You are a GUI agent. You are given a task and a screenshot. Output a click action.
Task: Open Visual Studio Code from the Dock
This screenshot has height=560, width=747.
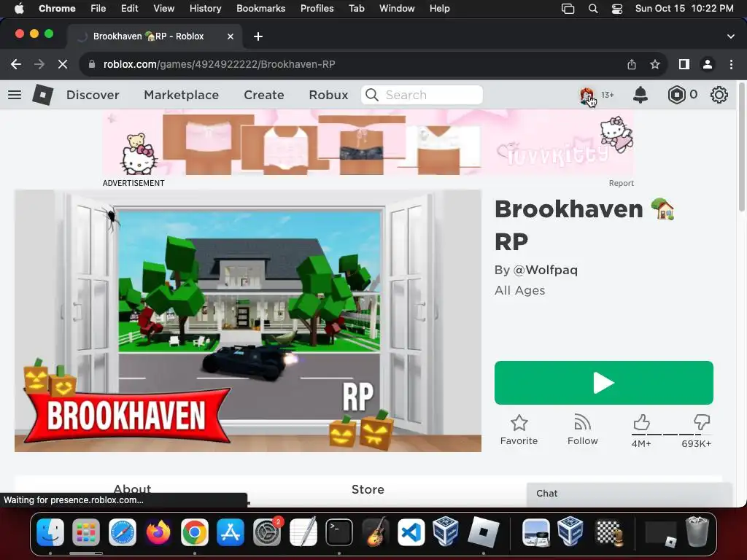[x=411, y=532]
